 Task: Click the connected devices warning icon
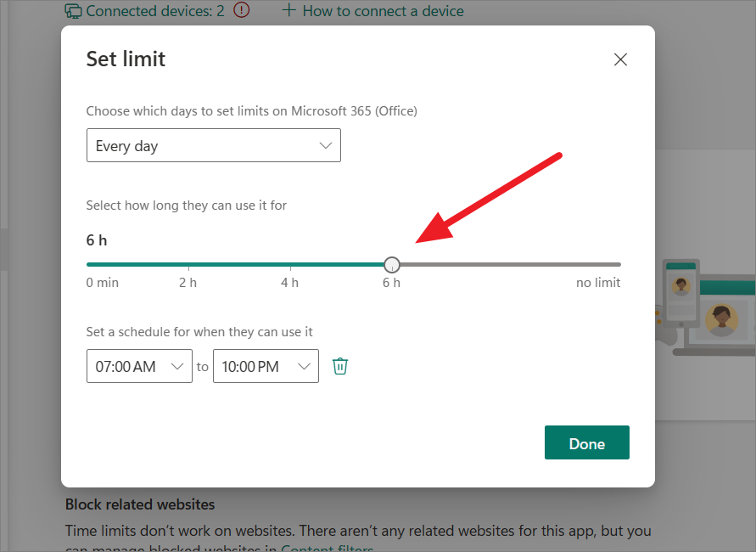242,9
